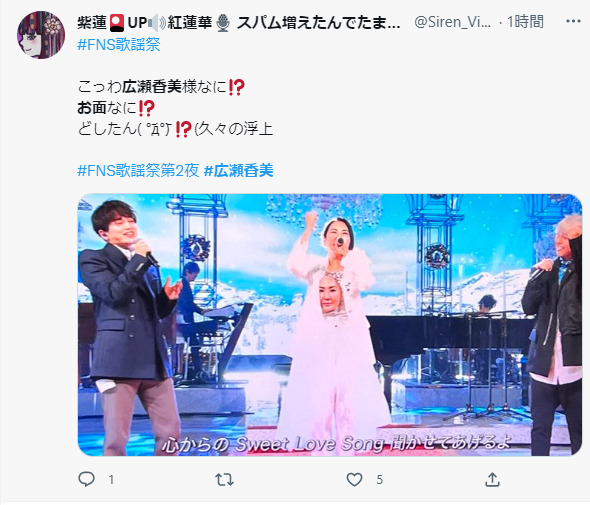Click the microphone emoji in display name
The width and height of the screenshot is (590, 505).
(x=223, y=23)
